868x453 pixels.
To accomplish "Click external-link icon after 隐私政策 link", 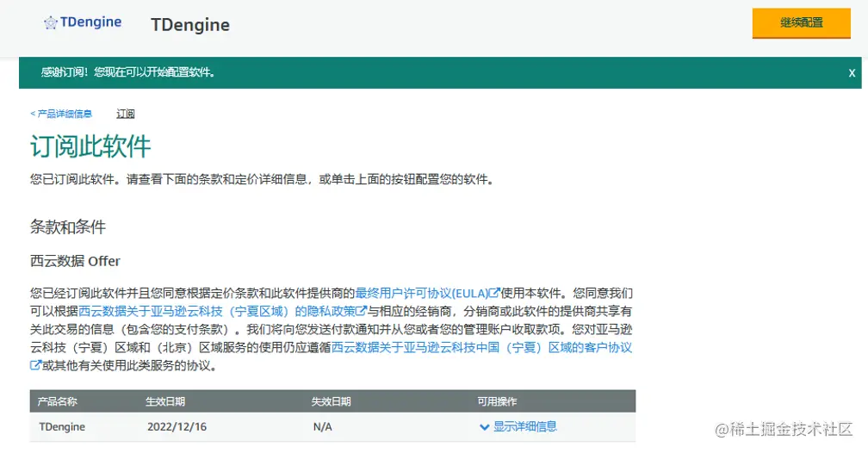I will 362,311.
